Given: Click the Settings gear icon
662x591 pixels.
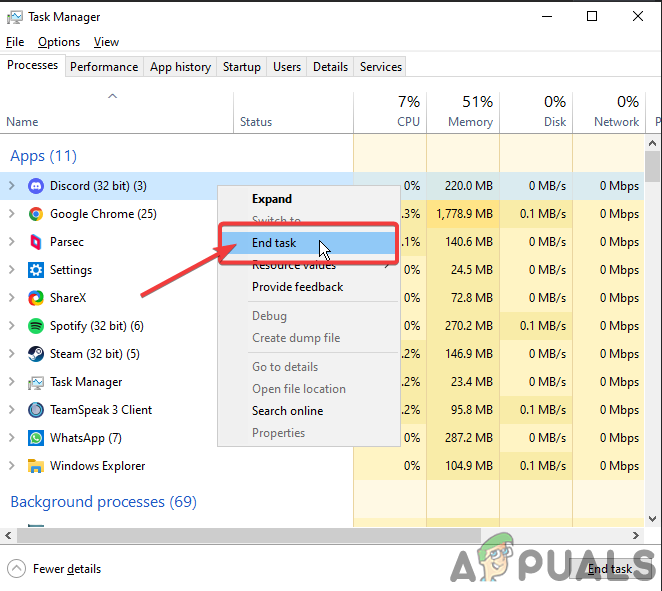Looking at the screenshot, I should tap(36, 270).
